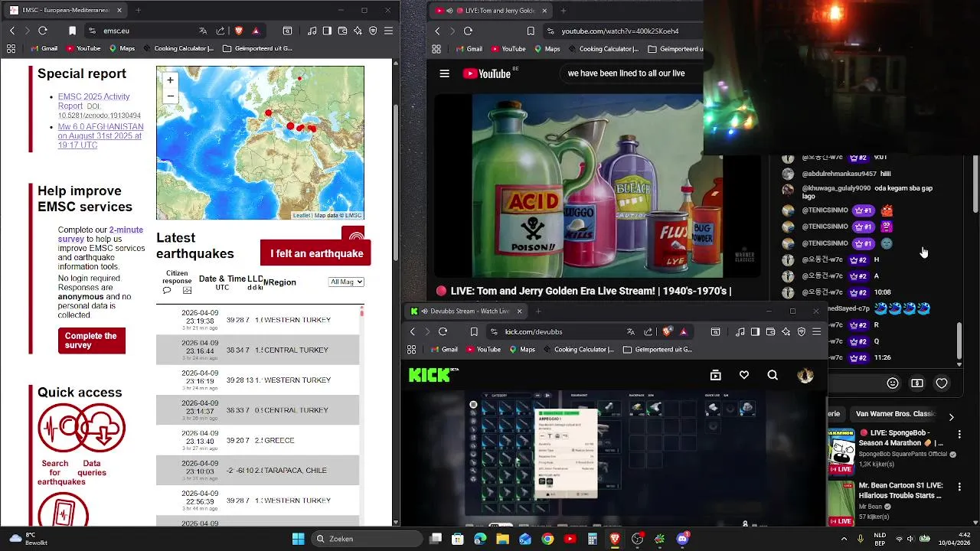Reload the Kick window page
Image resolution: width=980 pixels, height=551 pixels.
pyautogui.click(x=443, y=331)
